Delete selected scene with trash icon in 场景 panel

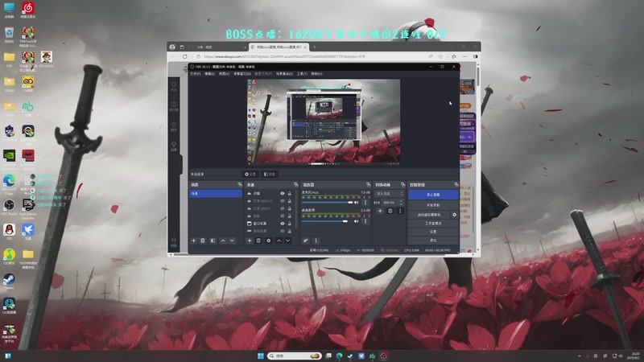click(x=203, y=241)
